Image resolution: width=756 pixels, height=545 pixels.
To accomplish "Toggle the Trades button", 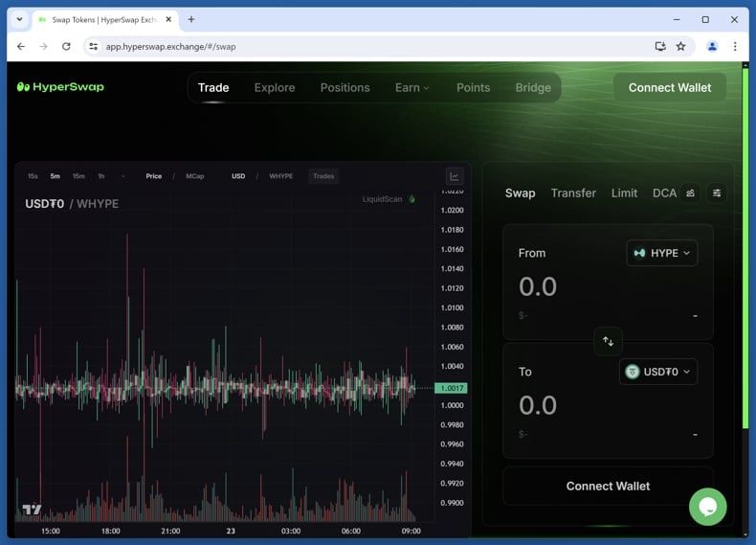I will click(x=323, y=176).
